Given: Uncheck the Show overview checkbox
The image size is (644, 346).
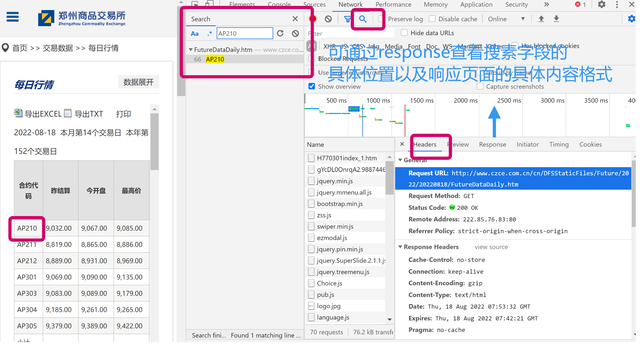Looking at the screenshot, I should point(312,86).
